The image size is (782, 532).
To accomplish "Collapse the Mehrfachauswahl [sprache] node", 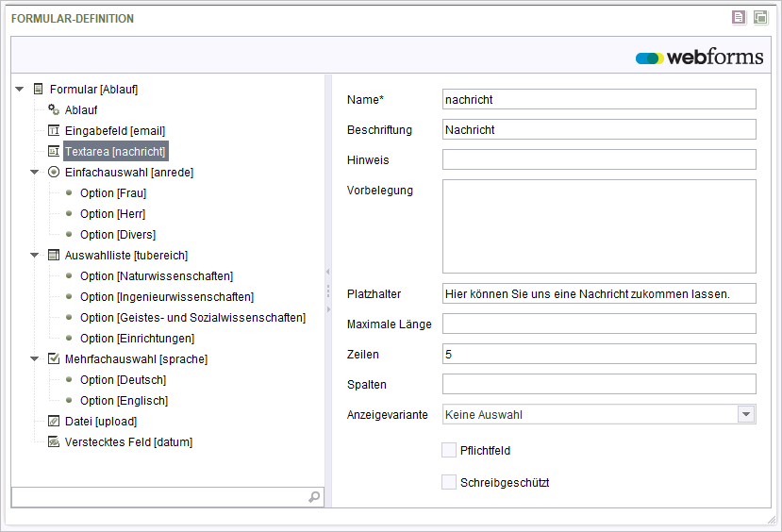I will pos(34,359).
